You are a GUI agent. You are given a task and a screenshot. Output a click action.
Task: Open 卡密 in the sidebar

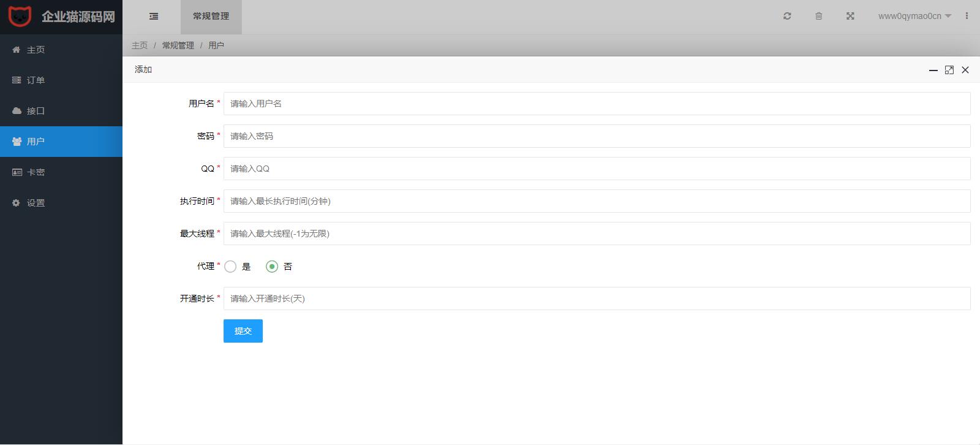(61, 172)
